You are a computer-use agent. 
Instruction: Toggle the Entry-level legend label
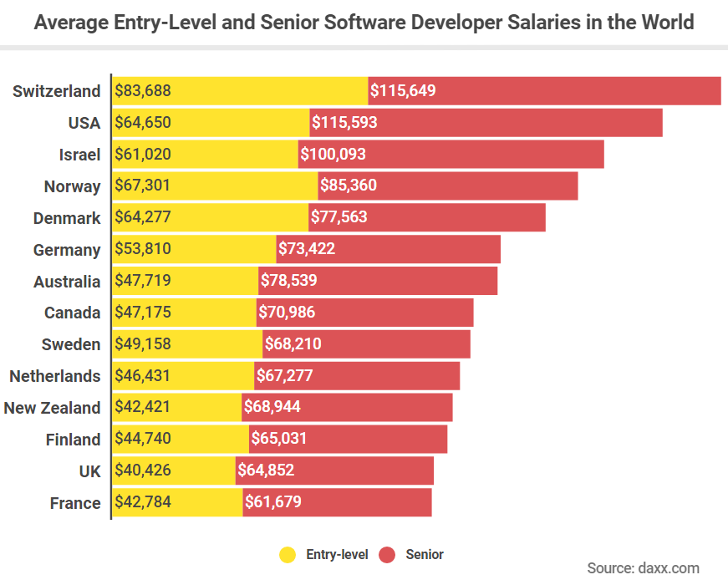click(337, 554)
